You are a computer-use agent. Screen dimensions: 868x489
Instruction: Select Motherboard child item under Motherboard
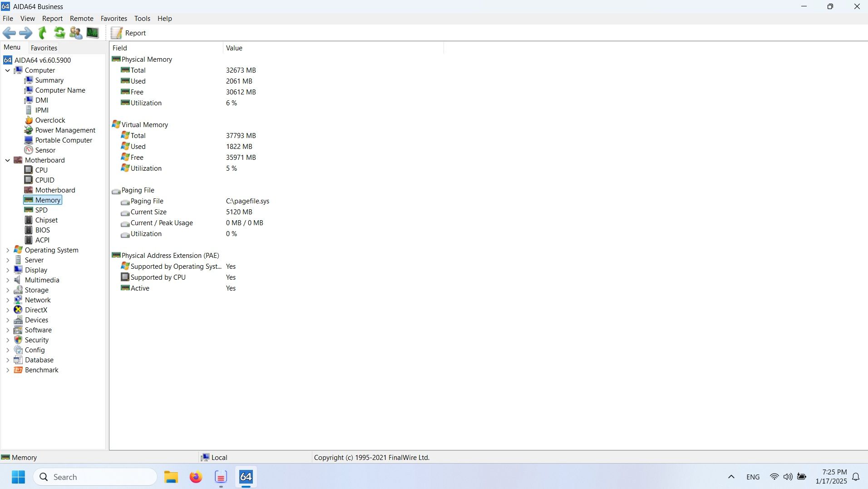coord(55,190)
